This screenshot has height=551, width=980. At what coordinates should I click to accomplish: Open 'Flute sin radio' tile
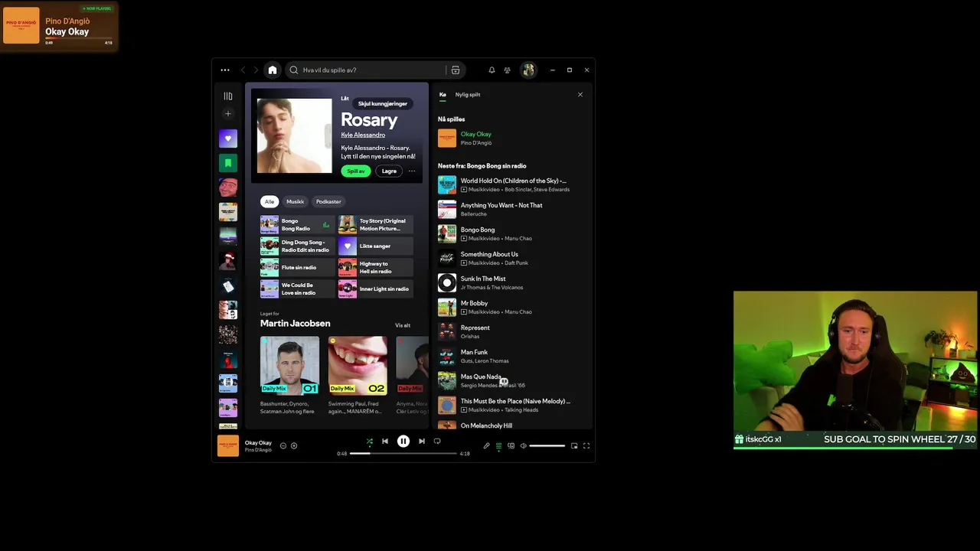click(x=297, y=268)
